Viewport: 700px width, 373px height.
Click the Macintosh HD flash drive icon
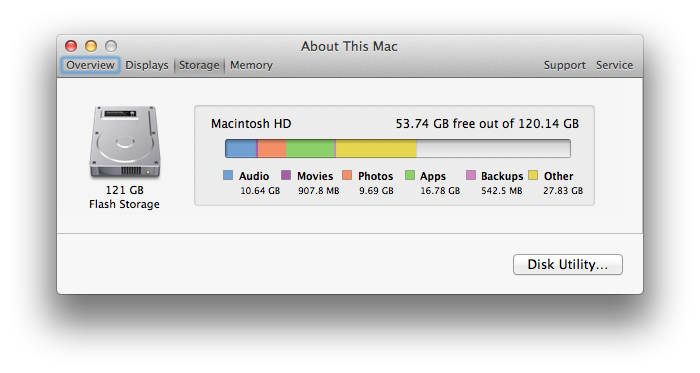click(x=125, y=142)
